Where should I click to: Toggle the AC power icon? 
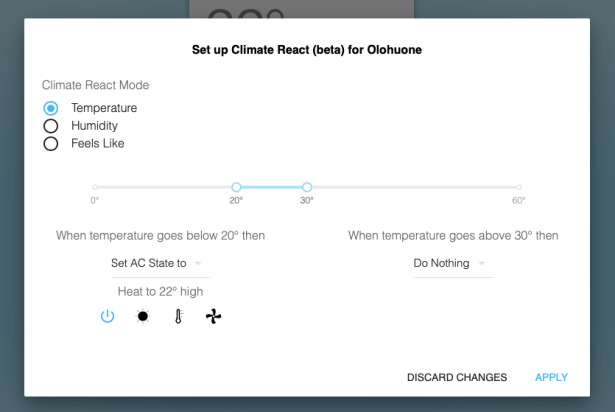[108, 316]
